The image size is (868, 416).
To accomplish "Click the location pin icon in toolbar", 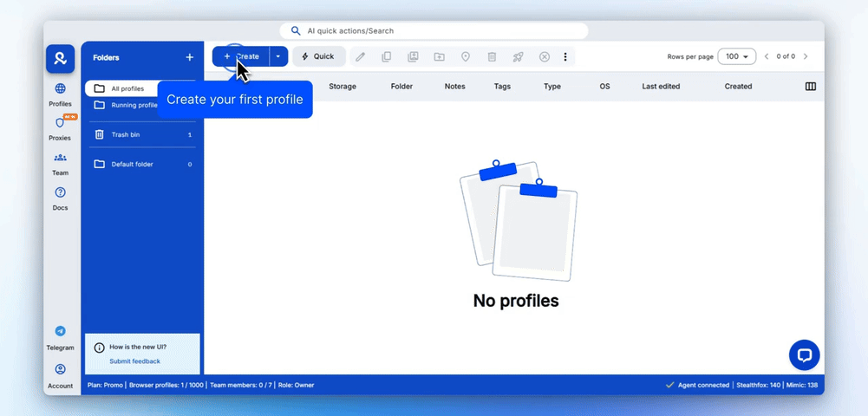I will click(x=466, y=57).
